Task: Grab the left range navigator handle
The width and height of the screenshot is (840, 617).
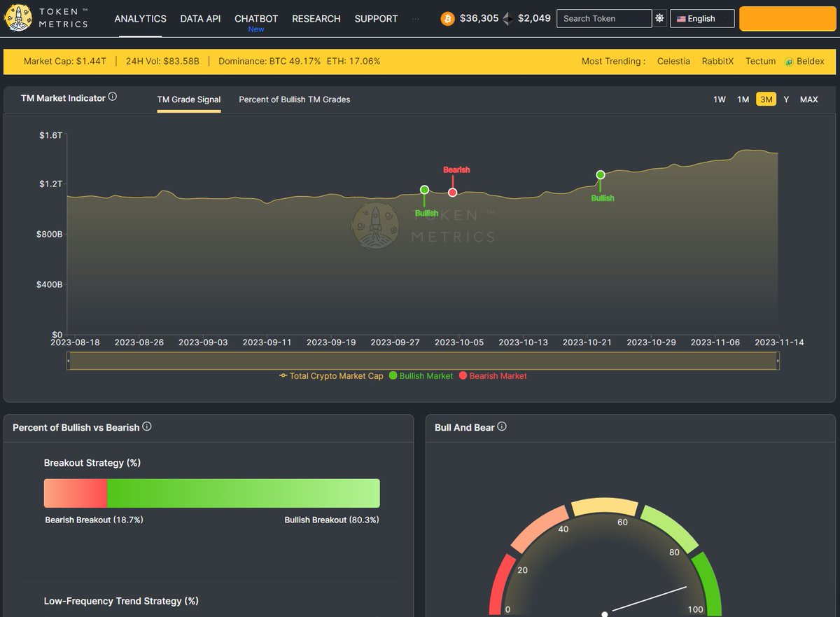Action: click(68, 361)
